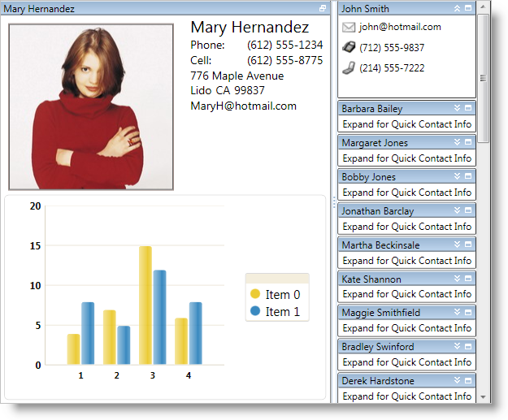The height and width of the screenshot is (420, 508).
Task: Expand the Bradley Swinford contact tile
Action: (457, 346)
